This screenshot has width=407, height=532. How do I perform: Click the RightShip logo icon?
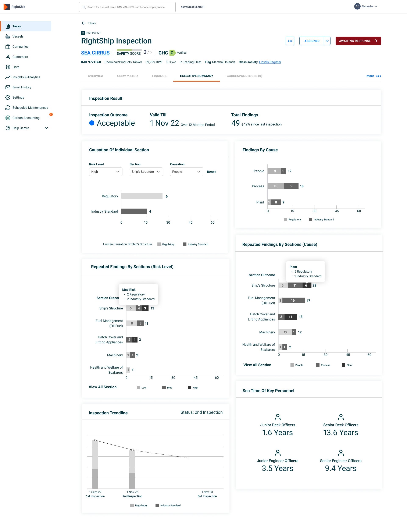(x=7, y=7)
